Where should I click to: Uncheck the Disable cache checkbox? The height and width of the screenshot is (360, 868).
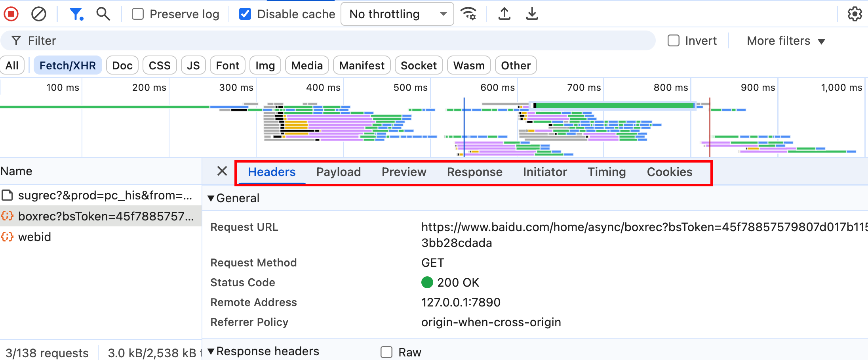(245, 14)
